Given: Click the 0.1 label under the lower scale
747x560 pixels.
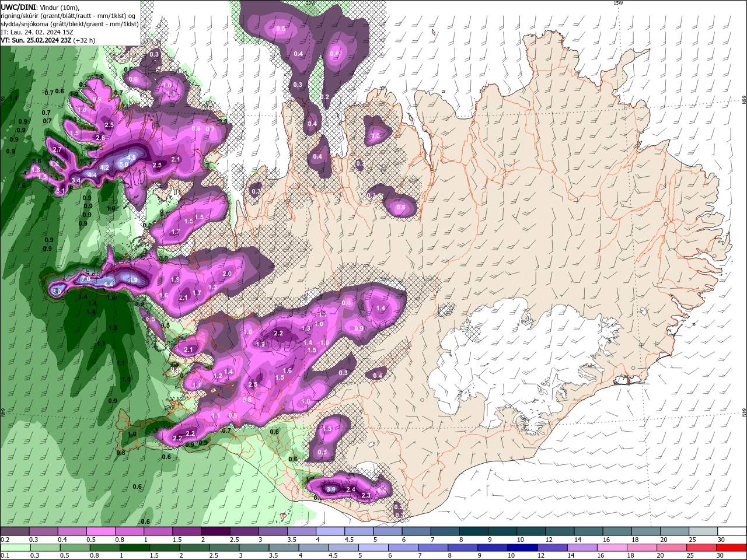Looking at the screenshot, I should click(x=5, y=556).
